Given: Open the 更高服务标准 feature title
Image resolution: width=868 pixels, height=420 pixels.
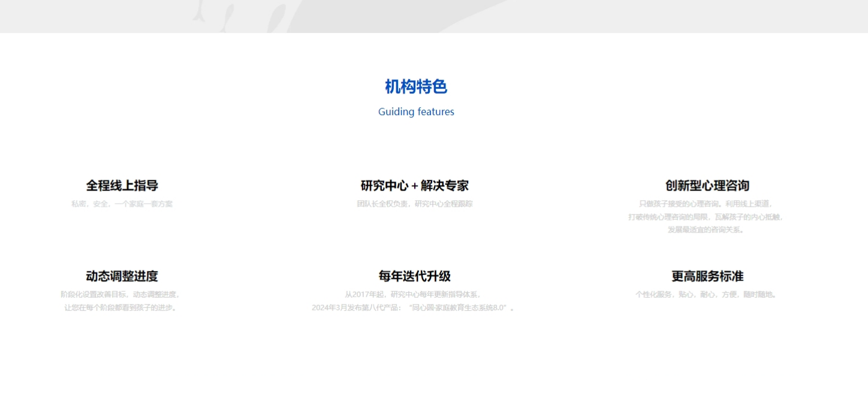Looking at the screenshot, I should [x=707, y=276].
